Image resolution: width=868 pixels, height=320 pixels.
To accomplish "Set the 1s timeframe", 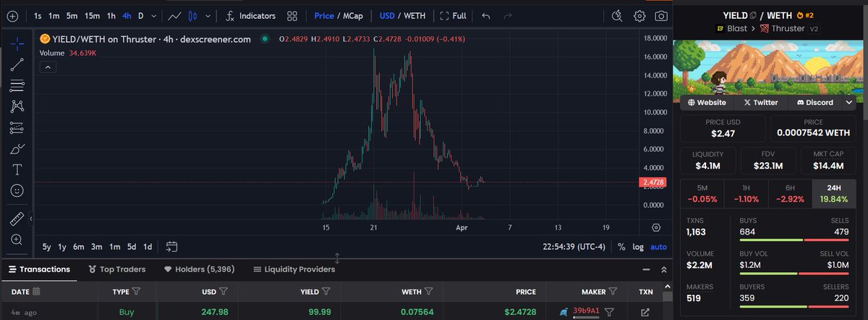I will [38, 15].
